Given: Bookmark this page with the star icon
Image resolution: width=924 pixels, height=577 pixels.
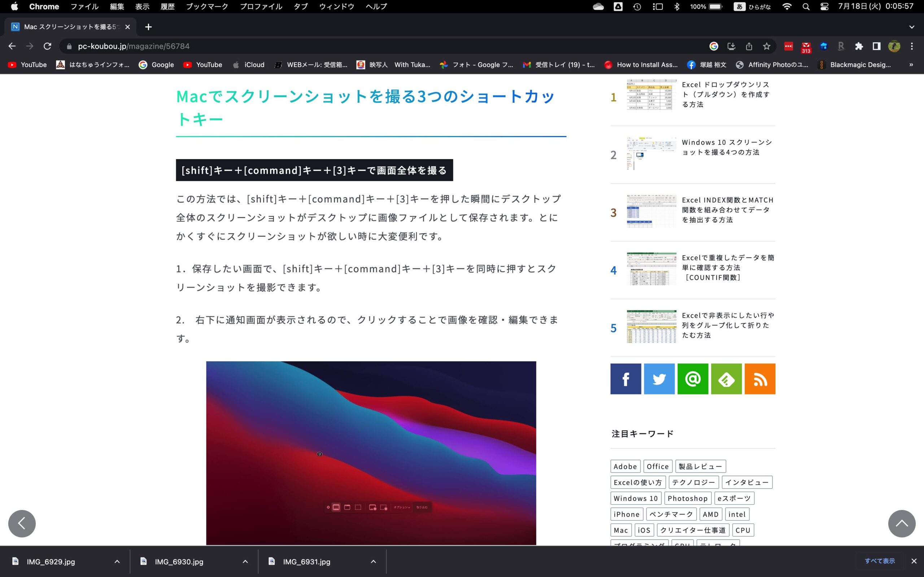Looking at the screenshot, I should pos(766,46).
